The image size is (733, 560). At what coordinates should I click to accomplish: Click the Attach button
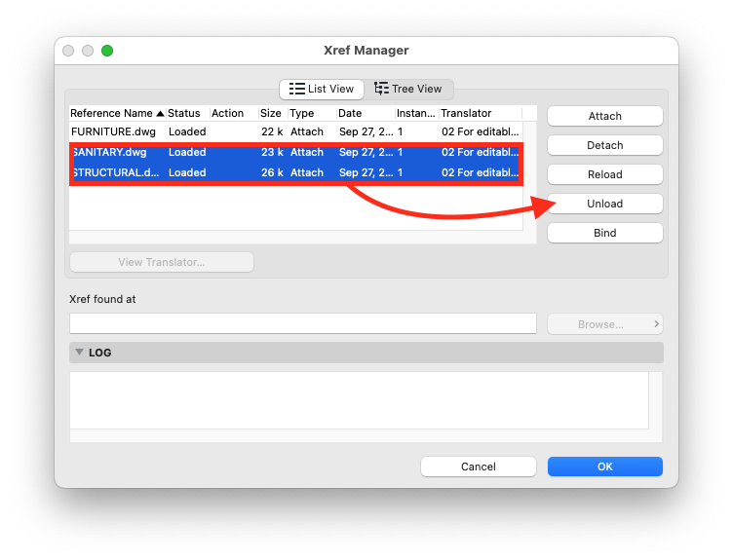(605, 116)
